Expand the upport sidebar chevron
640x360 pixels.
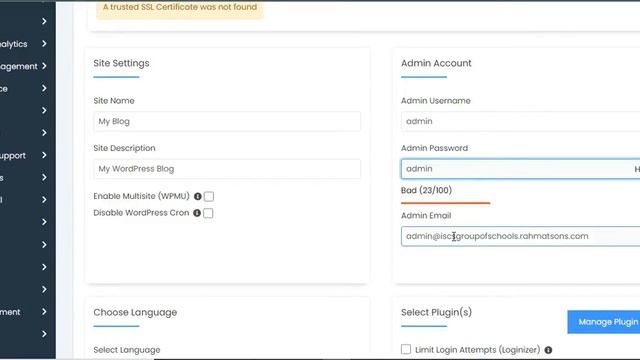point(44,155)
